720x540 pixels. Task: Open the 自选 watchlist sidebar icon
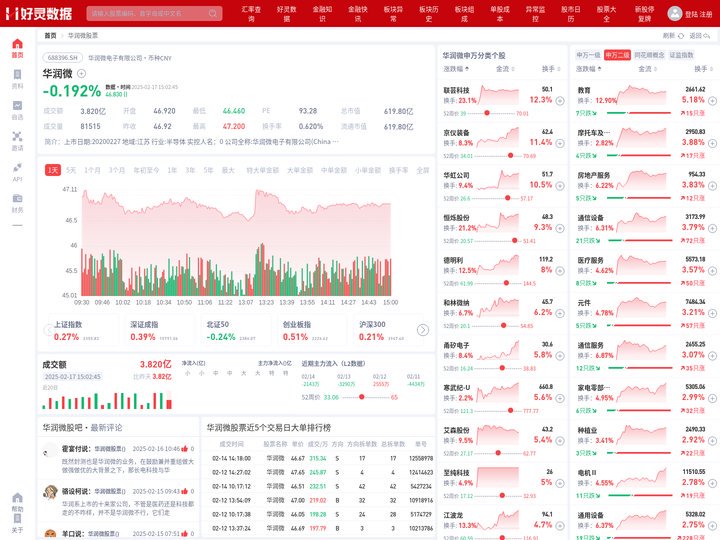(17, 106)
